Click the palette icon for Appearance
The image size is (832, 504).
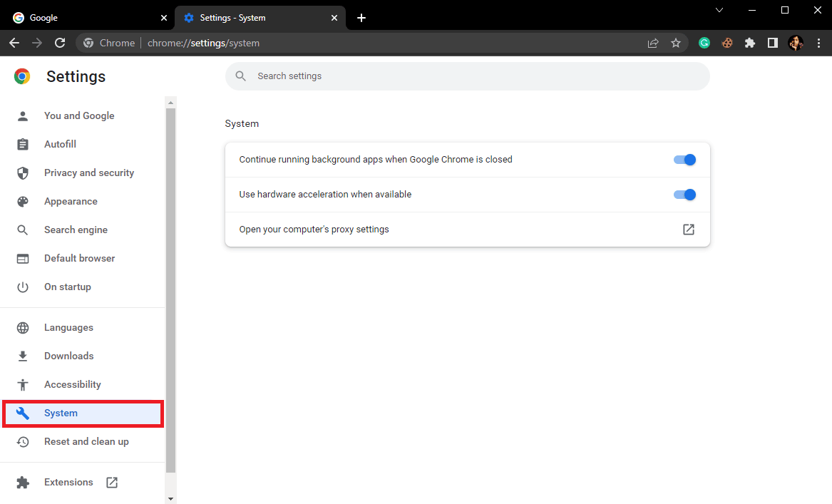pos(23,202)
